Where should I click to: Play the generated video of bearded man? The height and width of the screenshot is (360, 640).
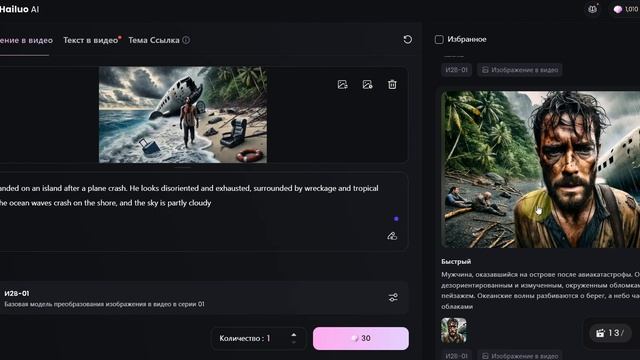[x=540, y=169]
